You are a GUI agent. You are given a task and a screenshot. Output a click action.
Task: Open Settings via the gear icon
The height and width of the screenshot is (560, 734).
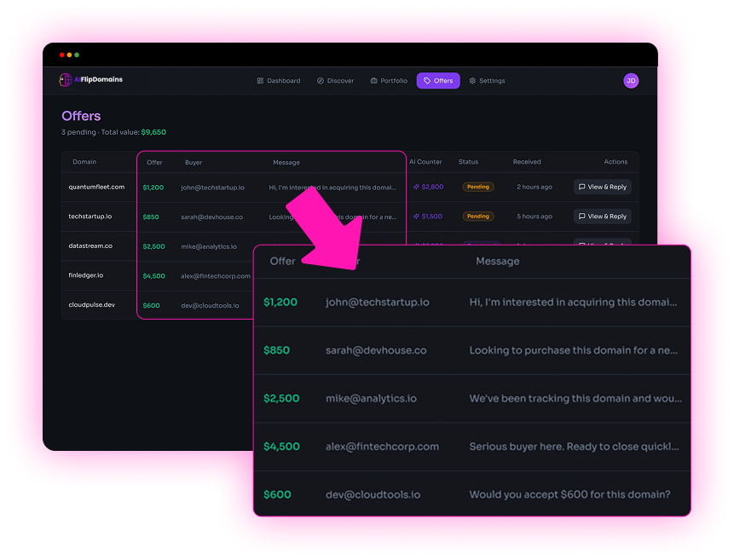click(x=472, y=81)
